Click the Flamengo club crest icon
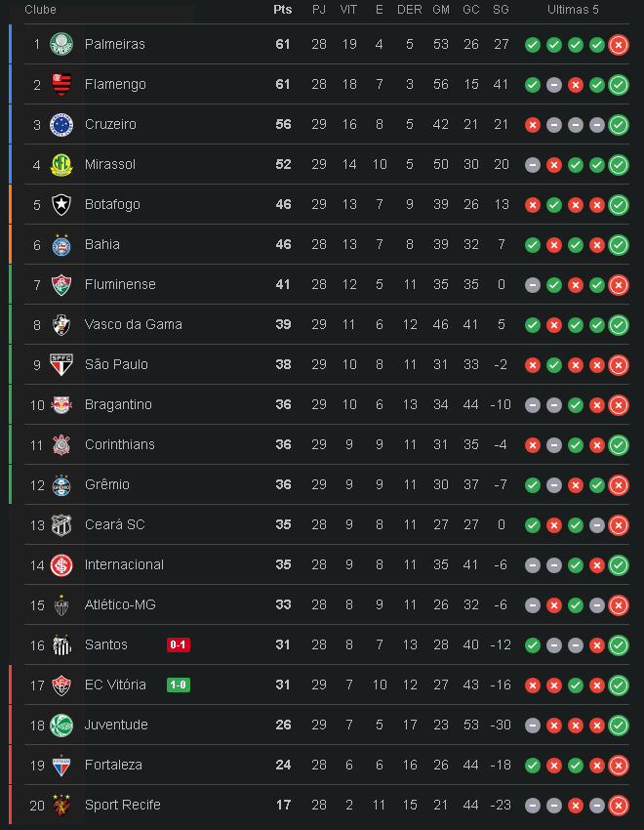 click(x=61, y=84)
